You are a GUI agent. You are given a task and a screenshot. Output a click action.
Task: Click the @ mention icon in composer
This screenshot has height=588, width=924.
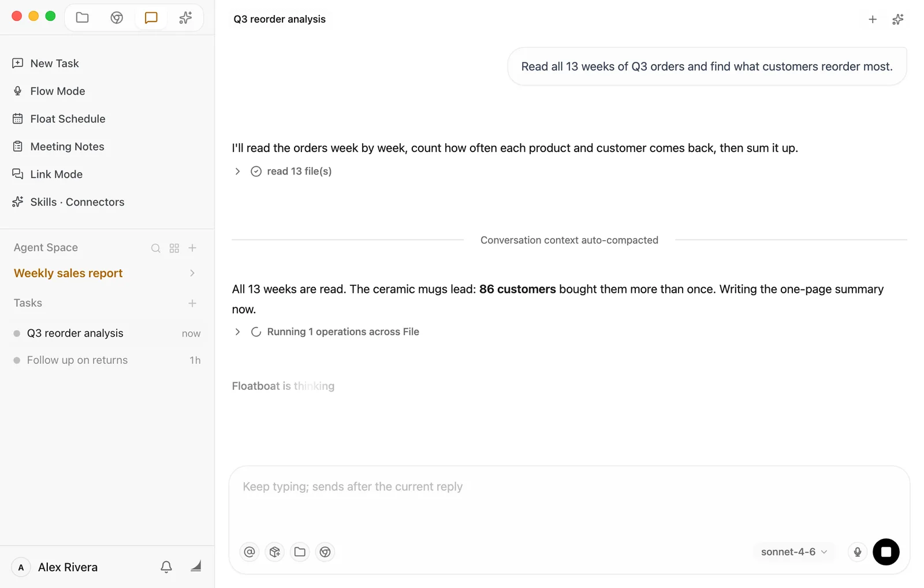249,552
